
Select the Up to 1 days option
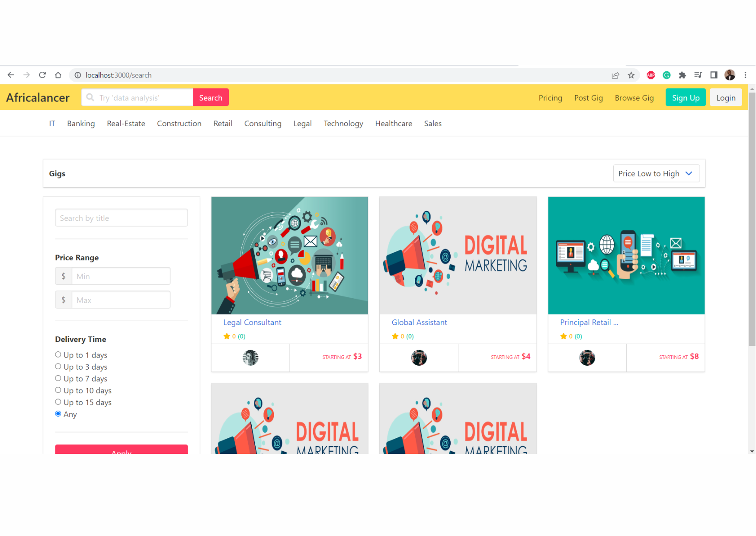point(58,355)
